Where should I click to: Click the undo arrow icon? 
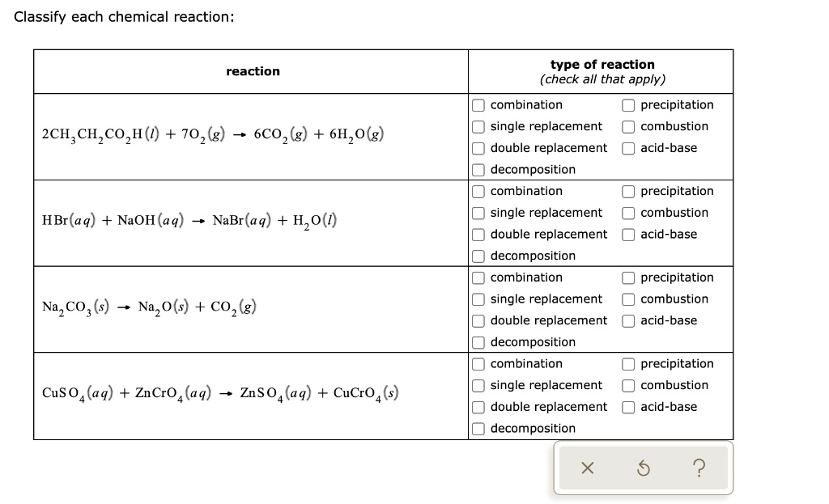(644, 468)
